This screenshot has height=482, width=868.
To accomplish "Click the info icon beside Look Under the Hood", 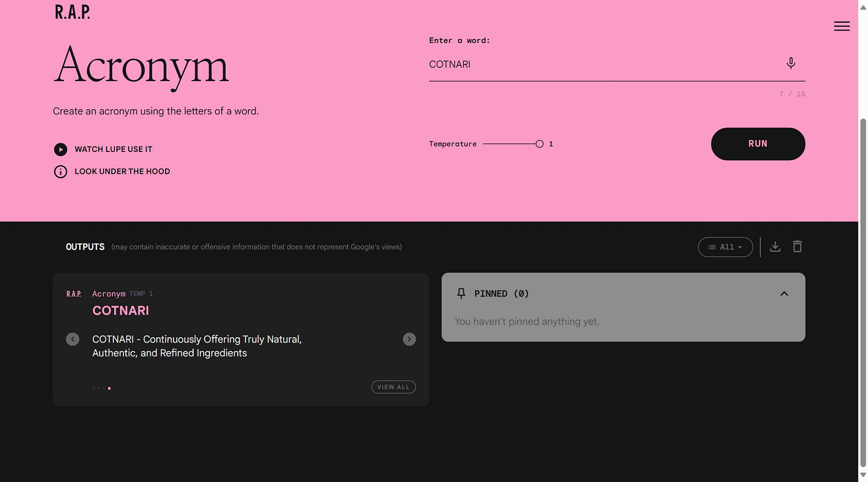I will coord(60,172).
